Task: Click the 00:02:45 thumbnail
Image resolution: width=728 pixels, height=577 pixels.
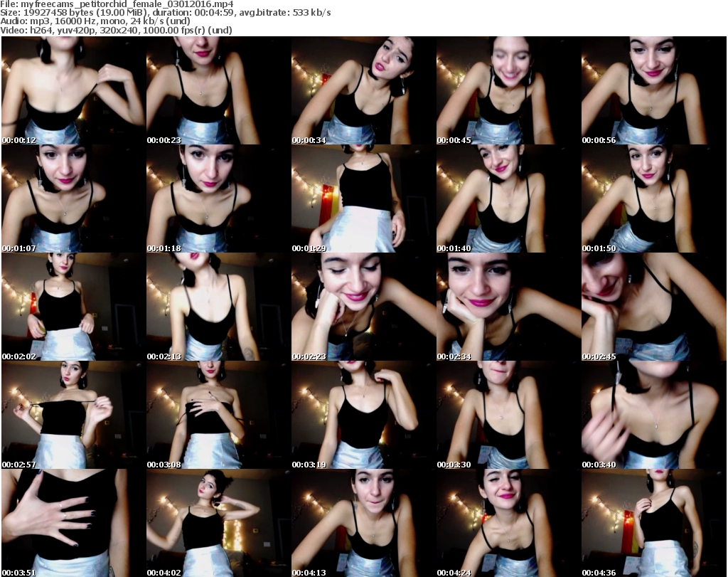Action: (x=654, y=307)
